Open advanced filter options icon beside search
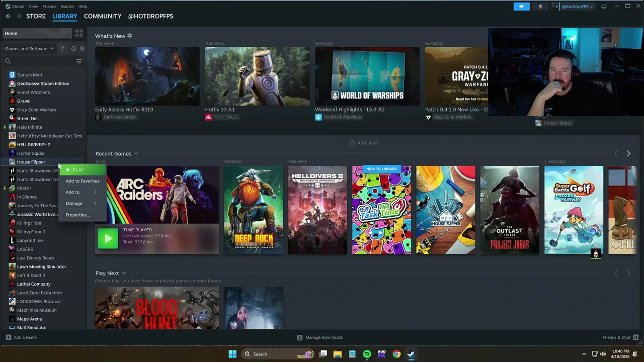 pos(78,61)
